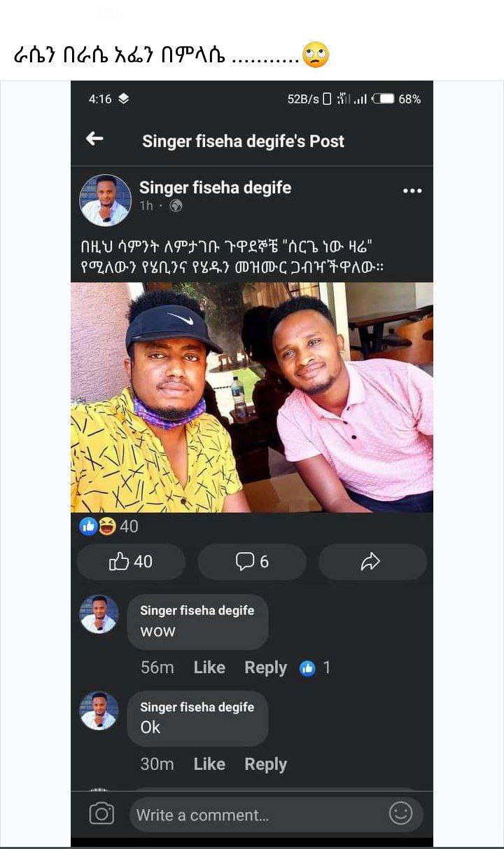Tap the camera icon beside comment box
This screenshot has height=849, width=504.
click(101, 814)
